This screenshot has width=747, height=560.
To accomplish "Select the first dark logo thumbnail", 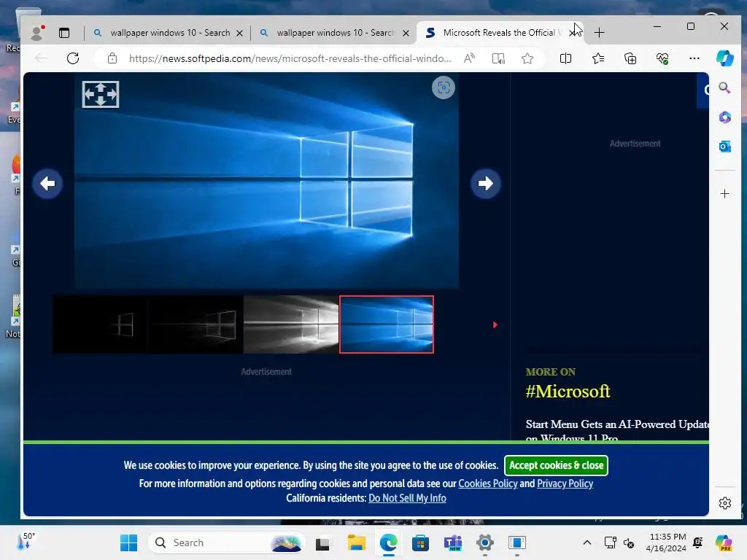I will pyautogui.click(x=100, y=324).
